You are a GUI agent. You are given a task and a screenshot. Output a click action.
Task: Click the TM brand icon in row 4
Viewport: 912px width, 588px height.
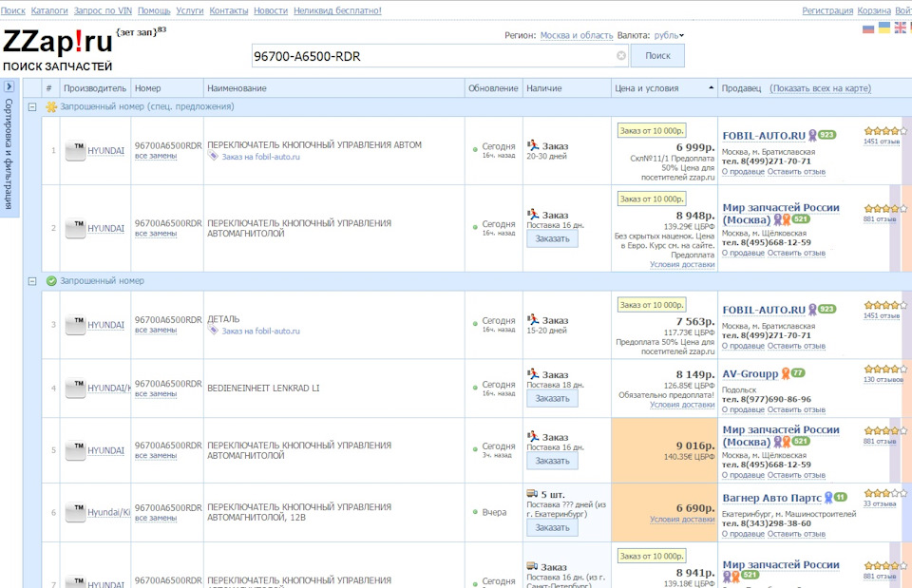[76, 388]
